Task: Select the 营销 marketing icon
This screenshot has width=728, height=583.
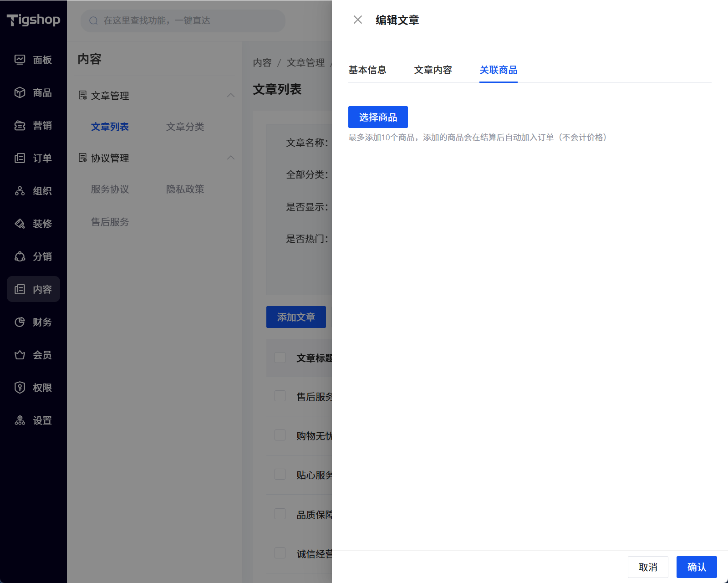Action: 20,125
